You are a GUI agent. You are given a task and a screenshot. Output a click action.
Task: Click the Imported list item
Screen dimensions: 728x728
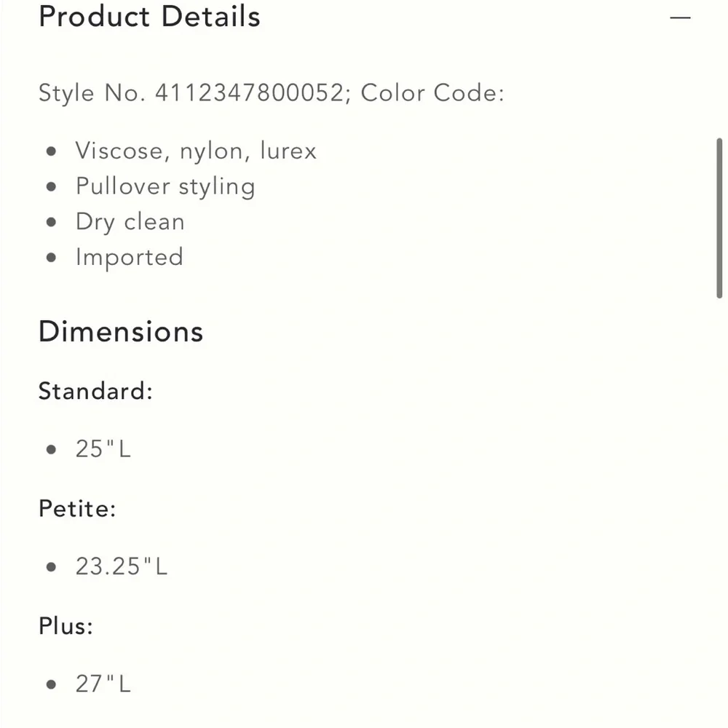(130, 258)
